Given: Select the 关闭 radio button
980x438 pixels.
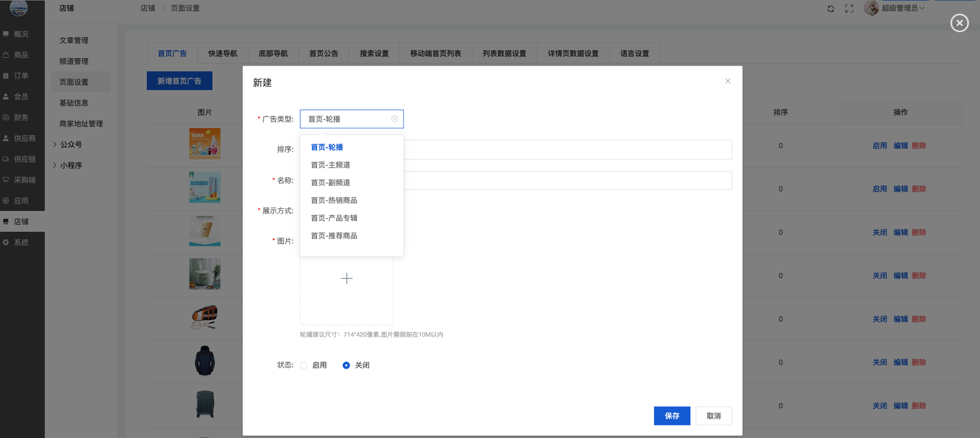Looking at the screenshot, I should tap(346, 366).
